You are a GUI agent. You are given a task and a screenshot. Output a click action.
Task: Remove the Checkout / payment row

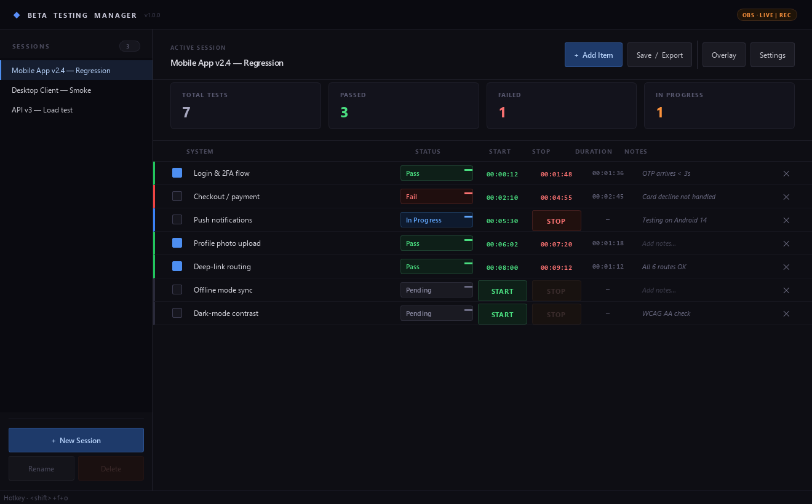point(786,197)
